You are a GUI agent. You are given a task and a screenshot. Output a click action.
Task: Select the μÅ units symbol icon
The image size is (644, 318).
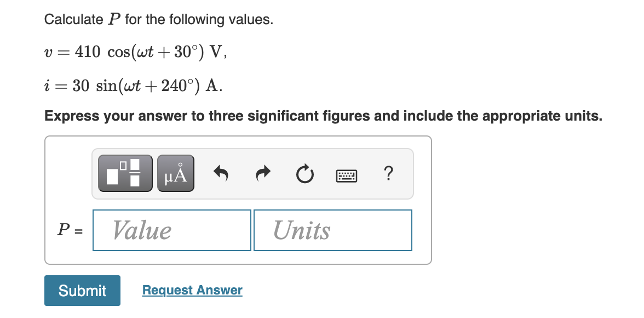coord(175,173)
